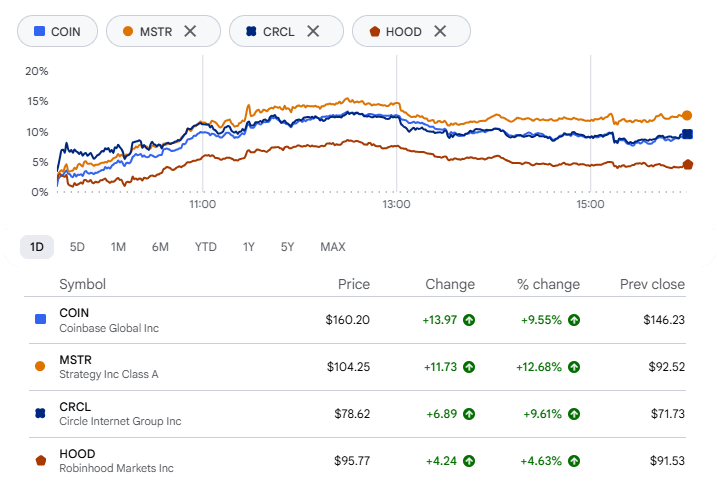The image size is (717, 491).
Task: Click HOOD price $95.77
Action: (x=352, y=461)
